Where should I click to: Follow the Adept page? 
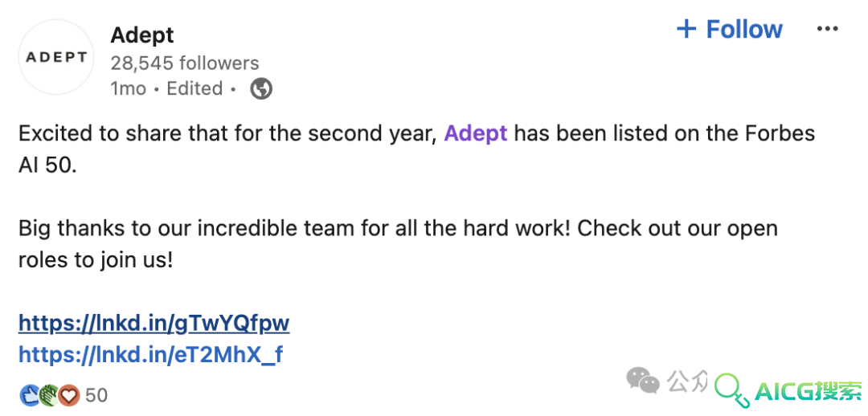pyautogui.click(x=730, y=29)
